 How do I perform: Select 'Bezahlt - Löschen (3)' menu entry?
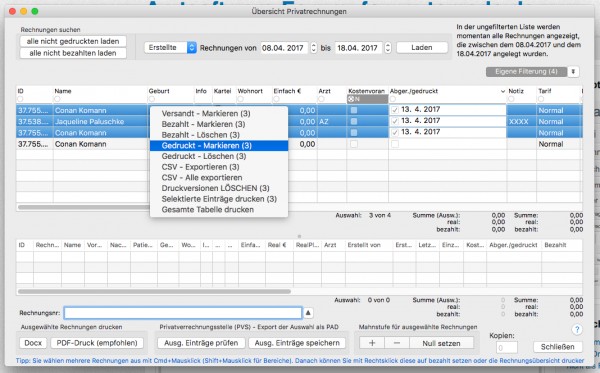coord(219,135)
